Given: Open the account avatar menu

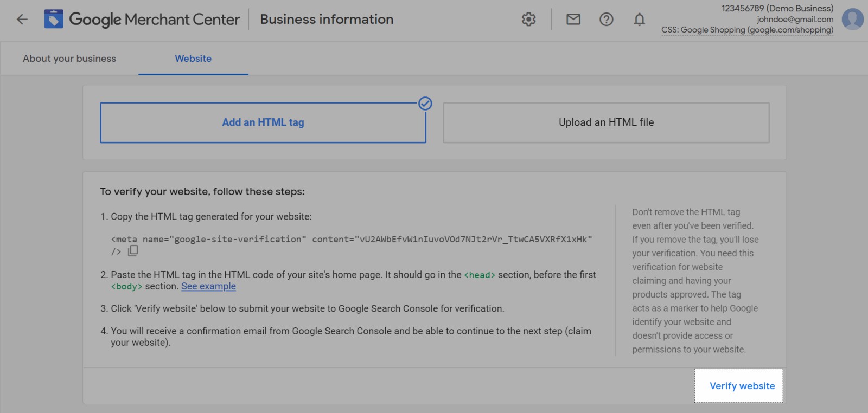Looking at the screenshot, I should (x=852, y=19).
